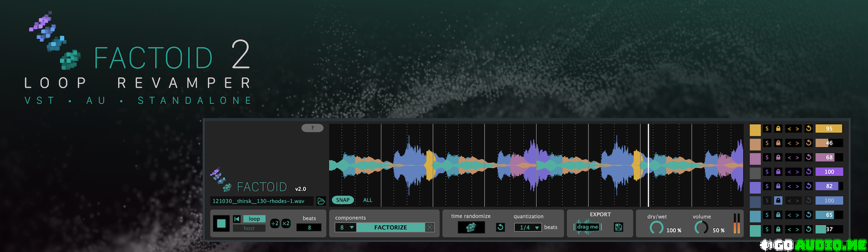868x252 pixels.
Task: Lock the teal-blue component with value 65
Action: [x=778, y=215]
